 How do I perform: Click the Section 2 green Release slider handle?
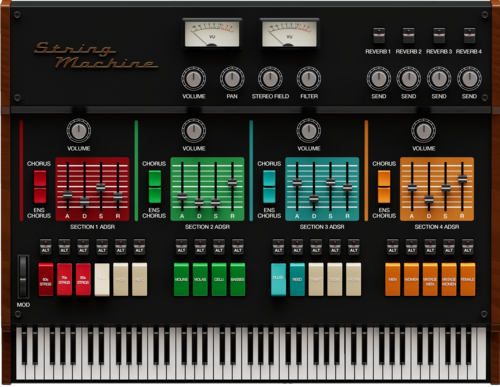(232, 182)
